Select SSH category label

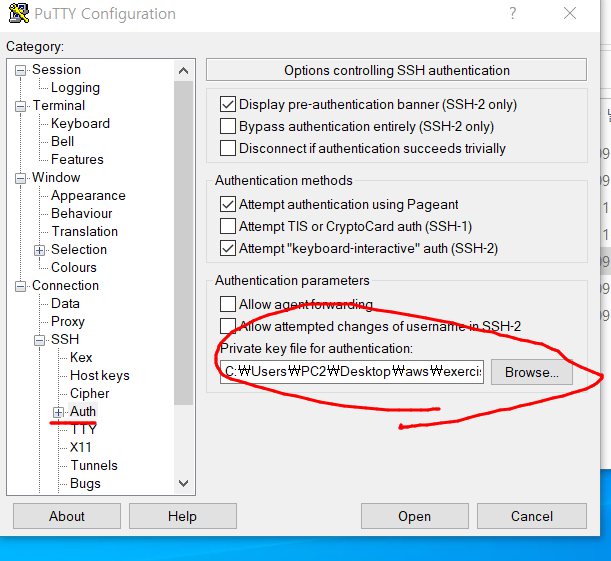point(65,339)
